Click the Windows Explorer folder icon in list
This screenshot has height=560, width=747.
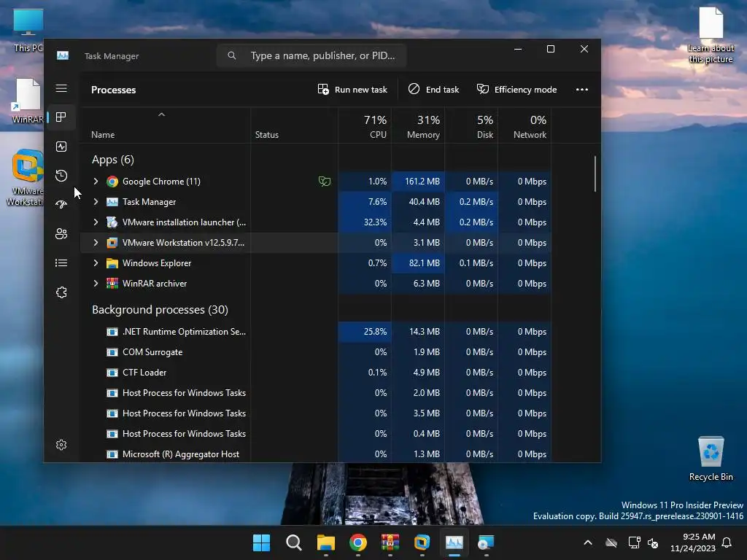(112, 262)
